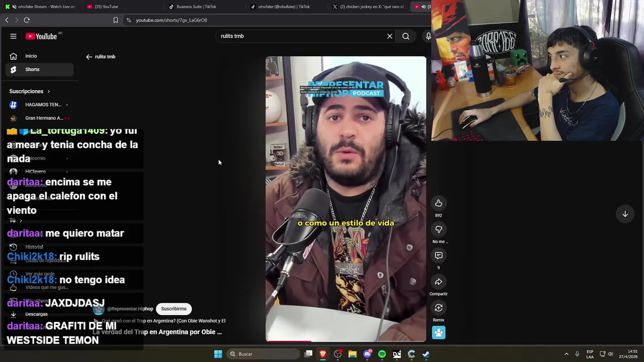Open Brave browser on taskbar
Screen dimensions: 644x362
(x=323, y=354)
